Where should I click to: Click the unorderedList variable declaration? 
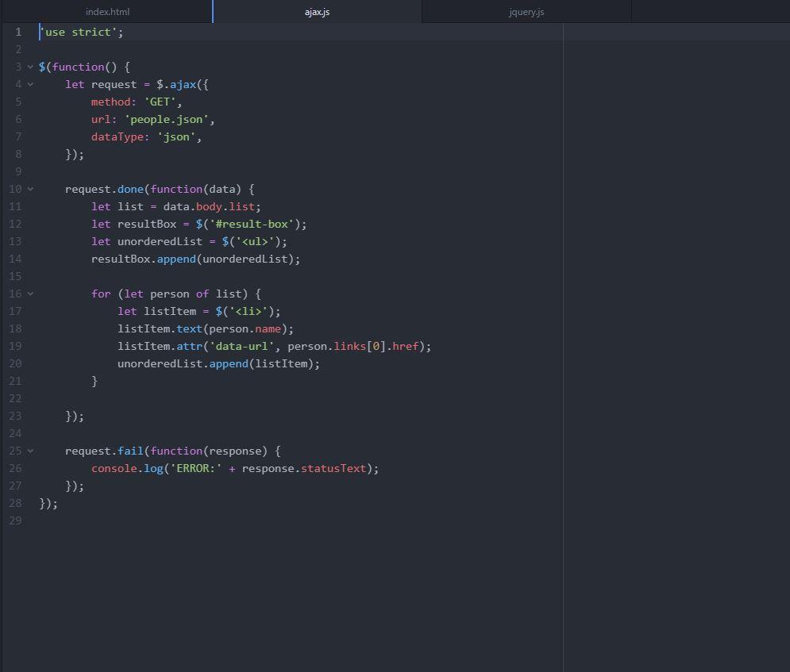click(160, 242)
